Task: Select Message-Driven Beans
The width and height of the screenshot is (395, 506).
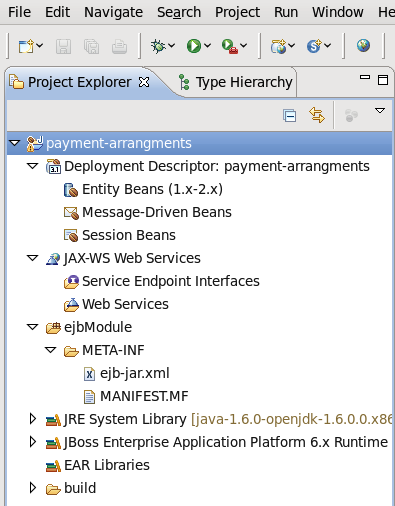Action: pos(157,212)
